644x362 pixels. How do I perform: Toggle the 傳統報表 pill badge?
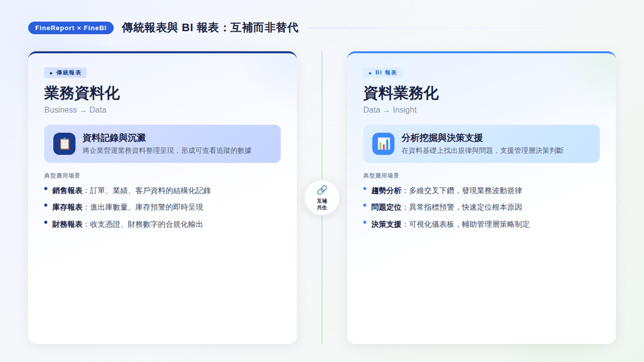65,72
